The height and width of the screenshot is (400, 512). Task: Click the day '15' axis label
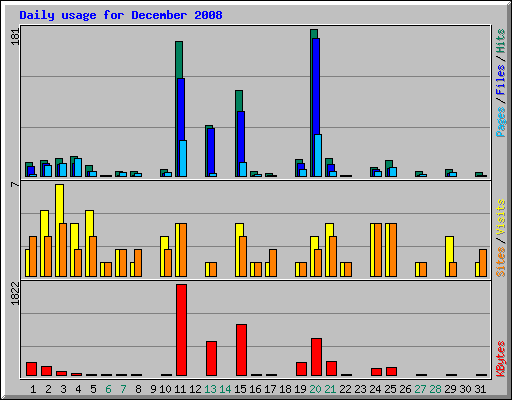coord(240,389)
